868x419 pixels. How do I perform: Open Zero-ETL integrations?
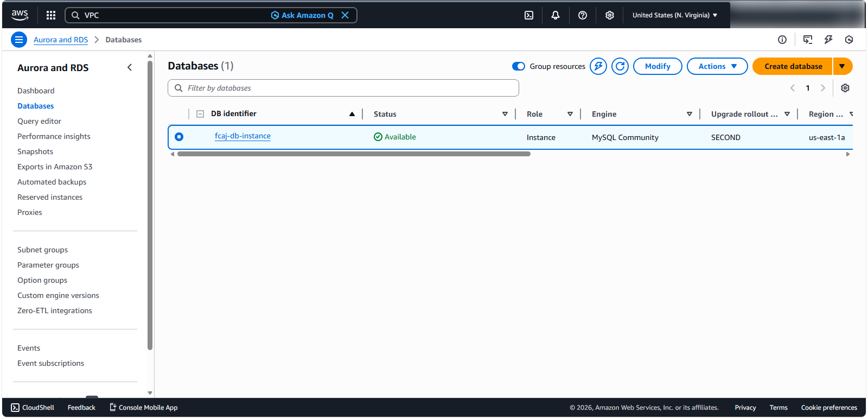pyautogui.click(x=55, y=310)
